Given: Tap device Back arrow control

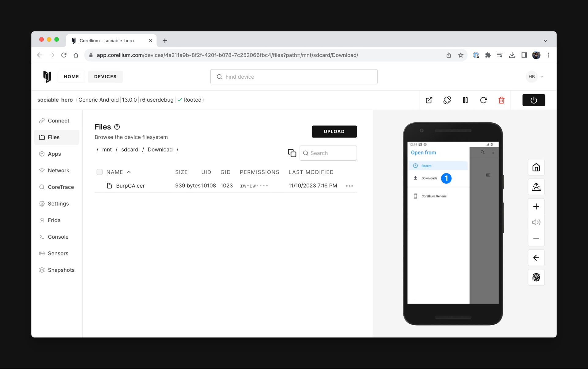Looking at the screenshot, I should (x=536, y=258).
